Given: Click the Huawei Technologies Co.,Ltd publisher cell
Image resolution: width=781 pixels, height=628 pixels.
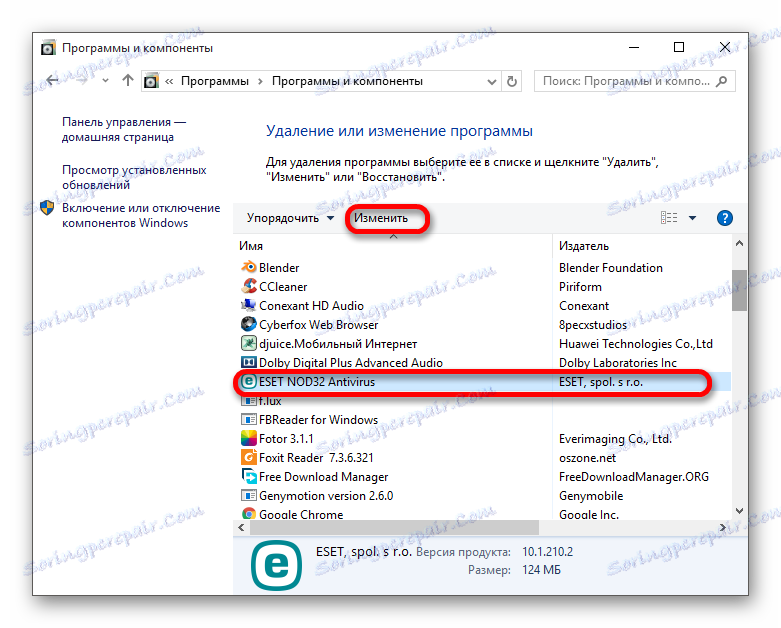Looking at the screenshot, I should pos(636,344).
